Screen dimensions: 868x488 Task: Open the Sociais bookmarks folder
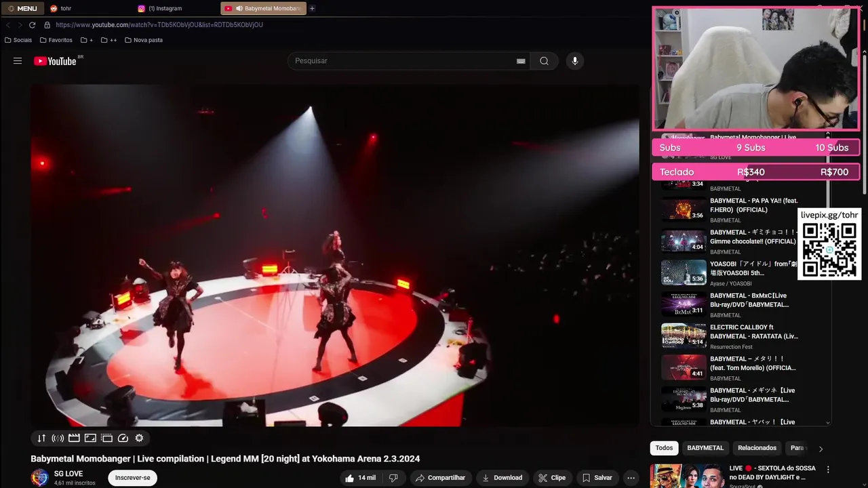[x=18, y=40]
